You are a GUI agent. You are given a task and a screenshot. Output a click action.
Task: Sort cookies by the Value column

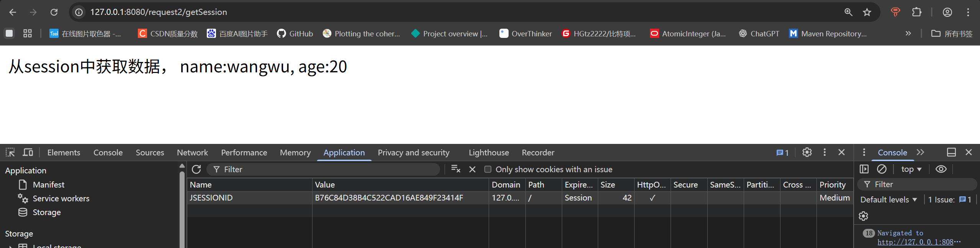pyautogui.click(x=400, y=185)
